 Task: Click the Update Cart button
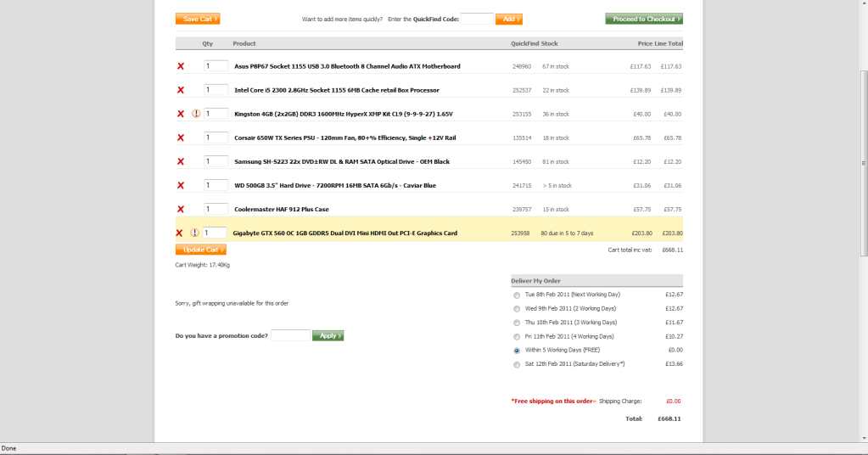pyautogui.click(x=201, y=250)
